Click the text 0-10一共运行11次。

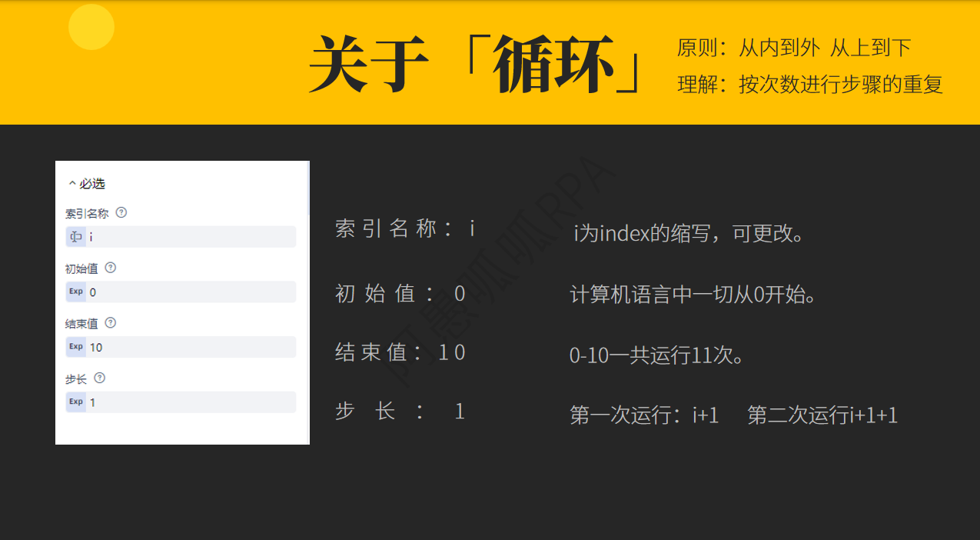pos(657,355)
